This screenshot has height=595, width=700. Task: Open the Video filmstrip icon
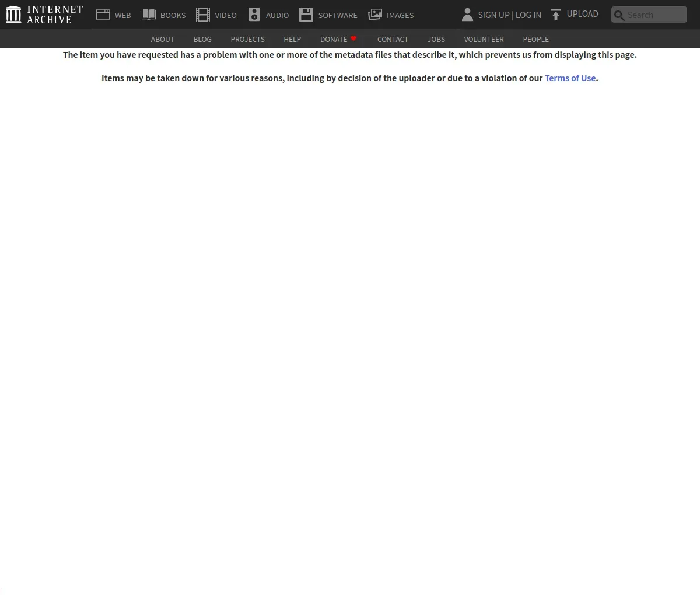point(203,15)
